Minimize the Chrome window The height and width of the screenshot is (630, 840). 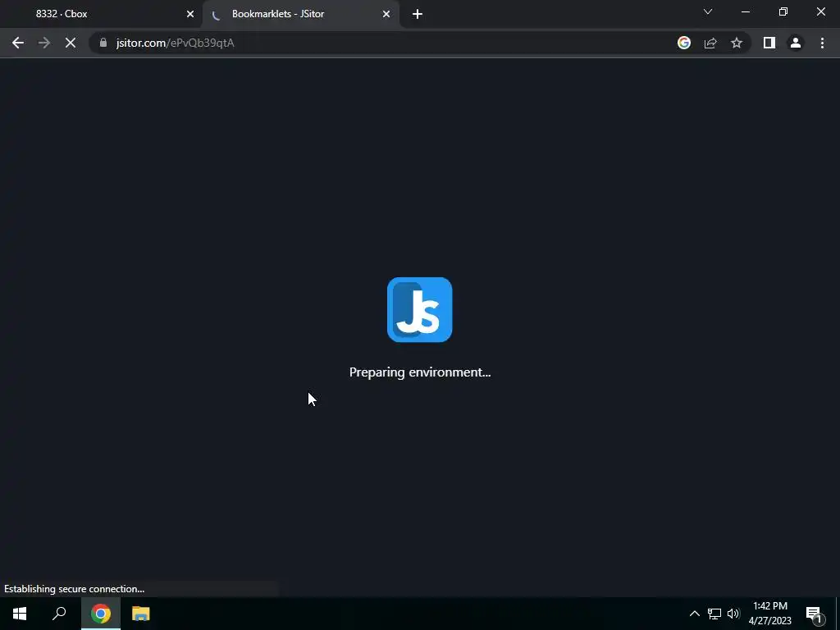745,11
